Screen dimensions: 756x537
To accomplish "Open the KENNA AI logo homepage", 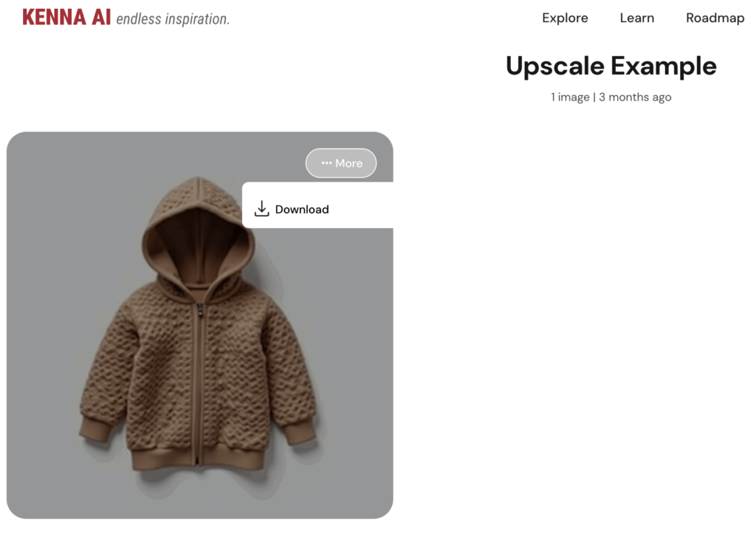I will (x=66, y=18).
